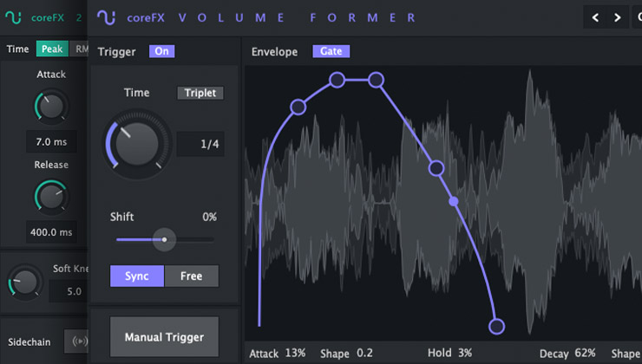
Task: Click the Attack knob in compressor window
Action: pos(51,107)
